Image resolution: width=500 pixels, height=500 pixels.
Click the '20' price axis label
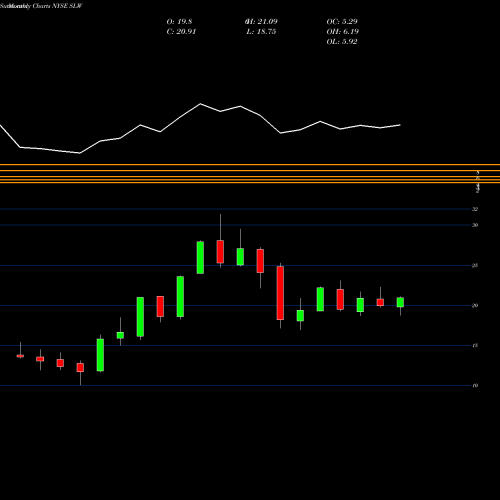click(x=475, y=306)
